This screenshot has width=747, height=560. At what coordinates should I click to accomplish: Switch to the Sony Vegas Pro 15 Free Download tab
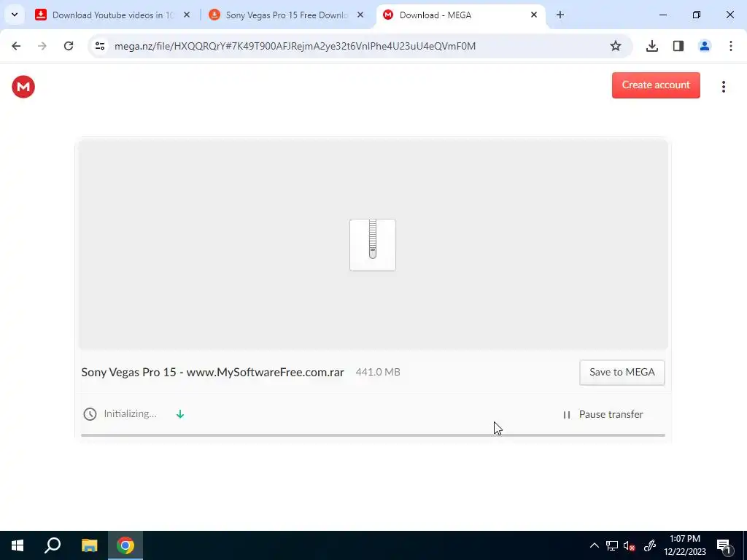point(286,15)
